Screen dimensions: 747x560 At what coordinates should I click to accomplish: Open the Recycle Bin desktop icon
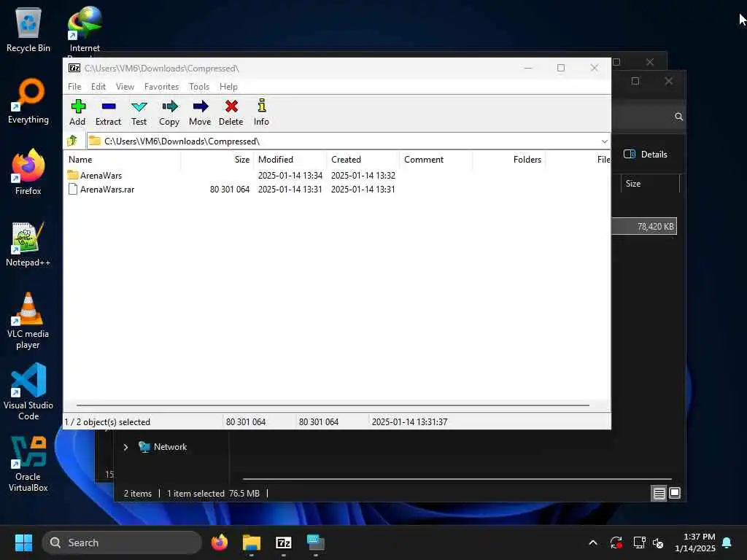[x=28, y=29]
